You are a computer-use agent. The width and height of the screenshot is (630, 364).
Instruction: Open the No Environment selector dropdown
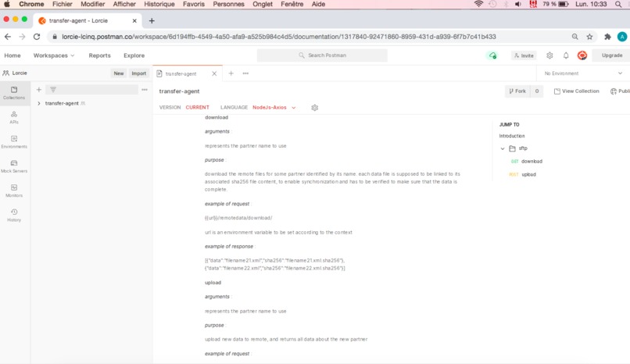(583, 73)
